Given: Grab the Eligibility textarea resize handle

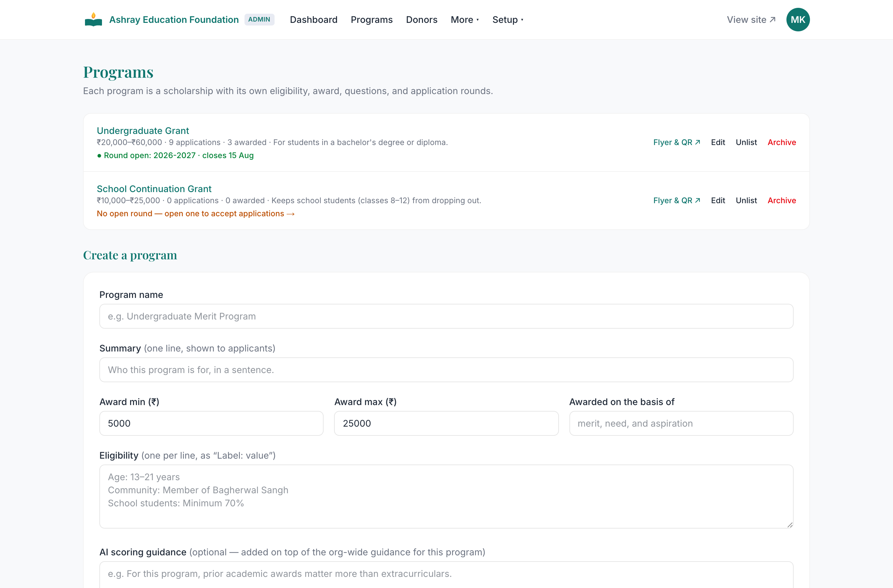Looking at the screenshot, I should (x=789, y=525).
